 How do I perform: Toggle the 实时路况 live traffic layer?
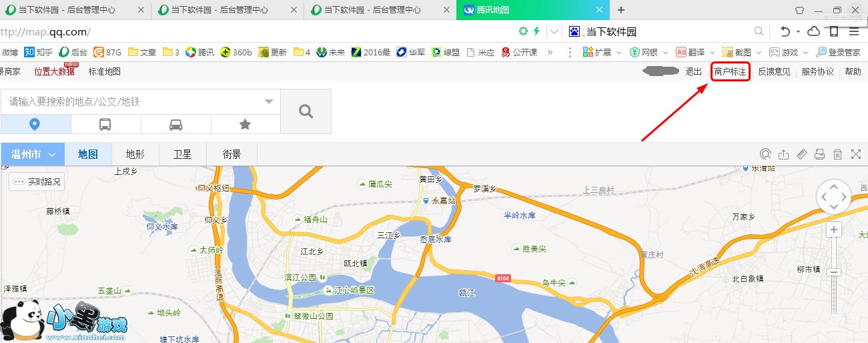[x=37, y=182]
